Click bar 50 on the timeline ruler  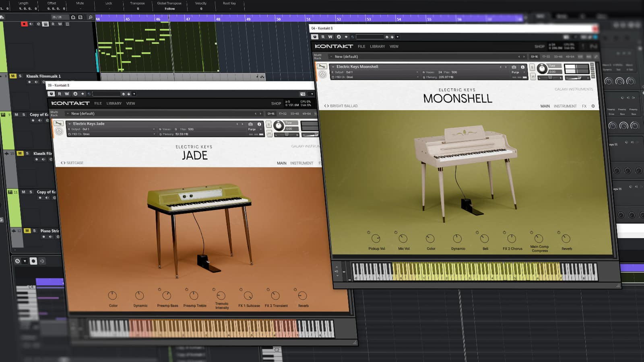[x=278, y=18]
